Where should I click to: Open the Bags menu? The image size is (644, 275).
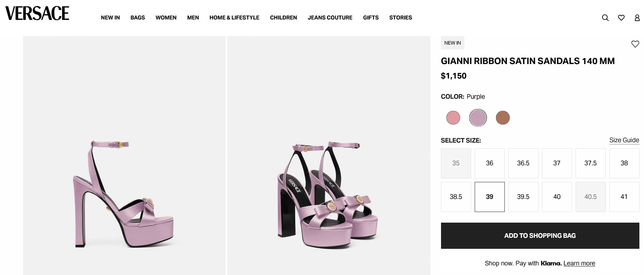(x=137, y=18)
